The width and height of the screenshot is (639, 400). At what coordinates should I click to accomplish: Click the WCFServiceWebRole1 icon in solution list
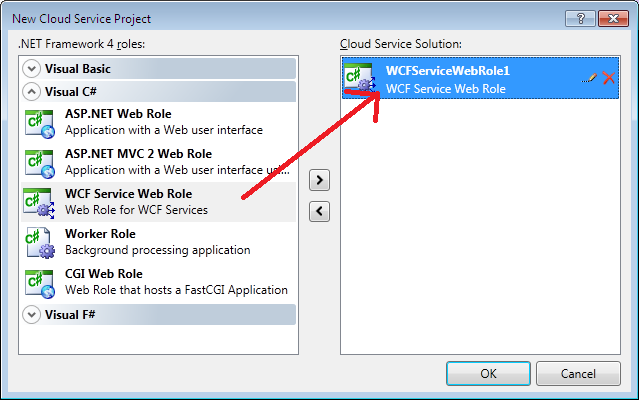[359, 77]
